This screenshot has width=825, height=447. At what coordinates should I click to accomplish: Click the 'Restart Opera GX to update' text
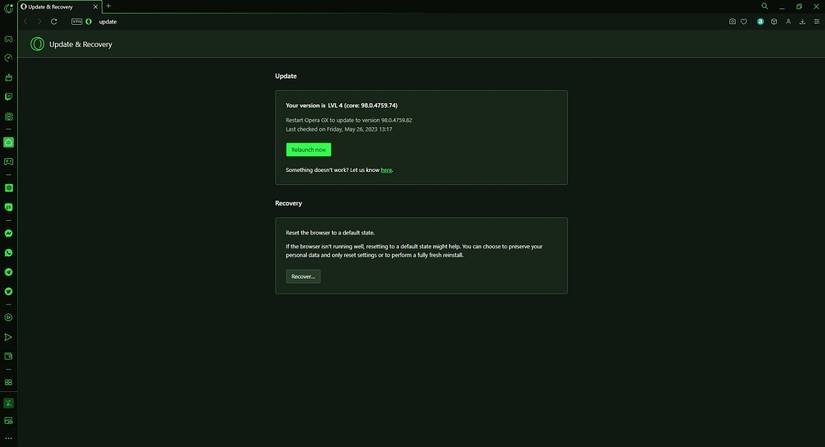coord(349,120)
